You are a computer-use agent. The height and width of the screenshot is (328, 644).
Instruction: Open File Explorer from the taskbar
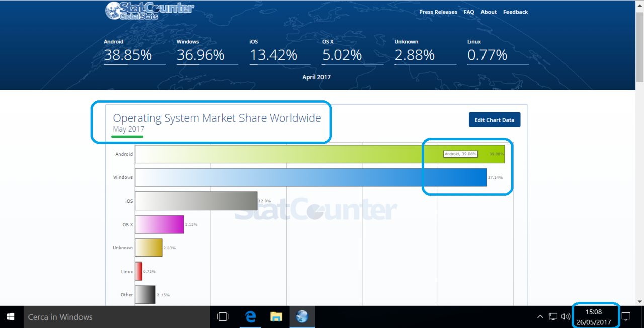coord(276,317)
